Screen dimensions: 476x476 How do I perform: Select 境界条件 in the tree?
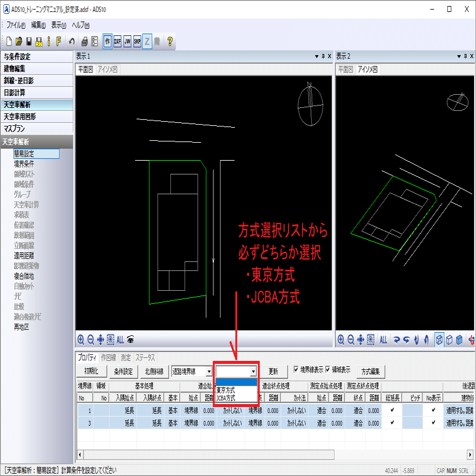click(24, 164)
